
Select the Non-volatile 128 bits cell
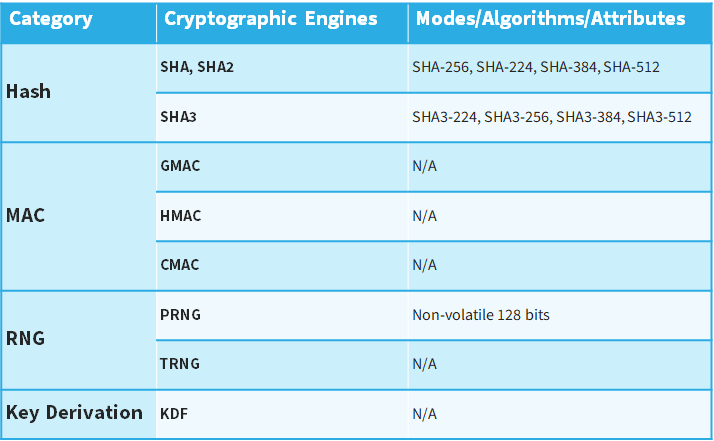pos(481,315)
